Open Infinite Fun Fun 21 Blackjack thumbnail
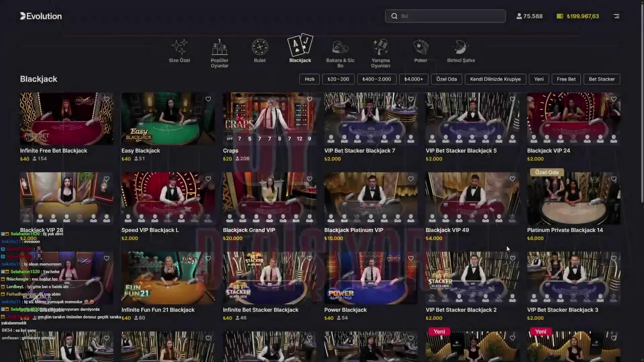This screenshot has width=644, height=362. click(168, 278)
